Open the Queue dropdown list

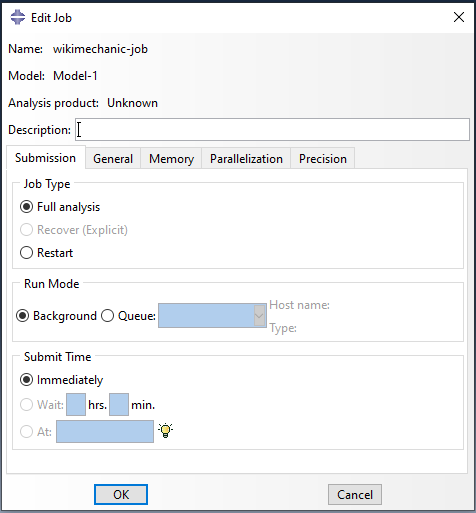click(x=259, y=315)
